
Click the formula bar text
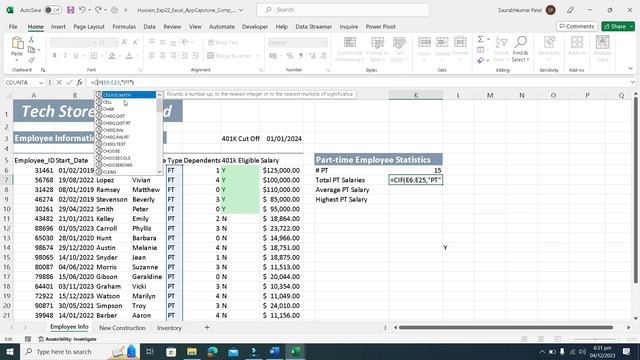coord(113,82)
